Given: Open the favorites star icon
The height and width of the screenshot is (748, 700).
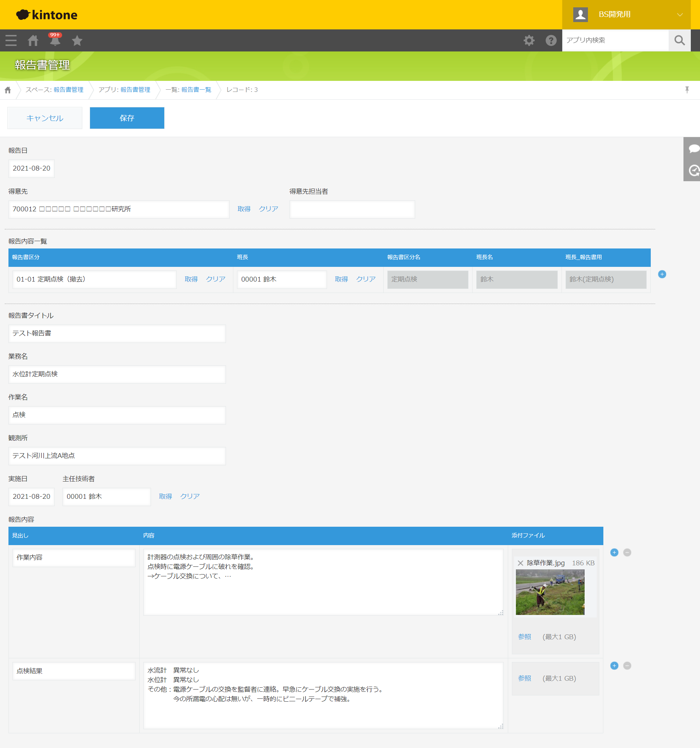Looking at the screenshot, I should click(x=77, y=40).
